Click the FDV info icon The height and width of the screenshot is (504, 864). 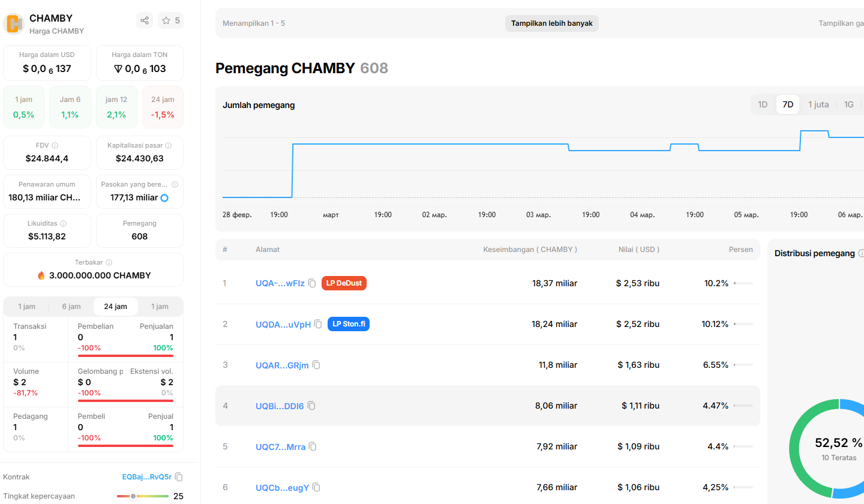(55, 145)
